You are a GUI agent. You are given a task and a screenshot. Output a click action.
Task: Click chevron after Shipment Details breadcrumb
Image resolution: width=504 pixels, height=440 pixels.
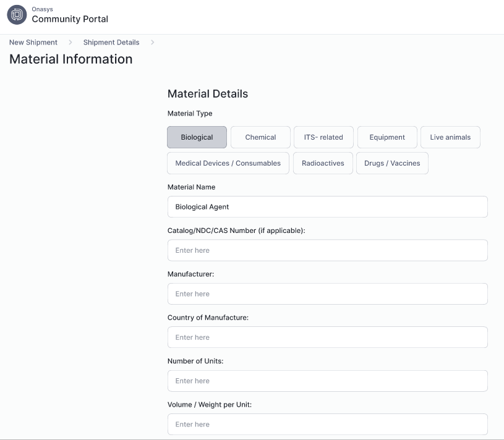tap(152, 43)
